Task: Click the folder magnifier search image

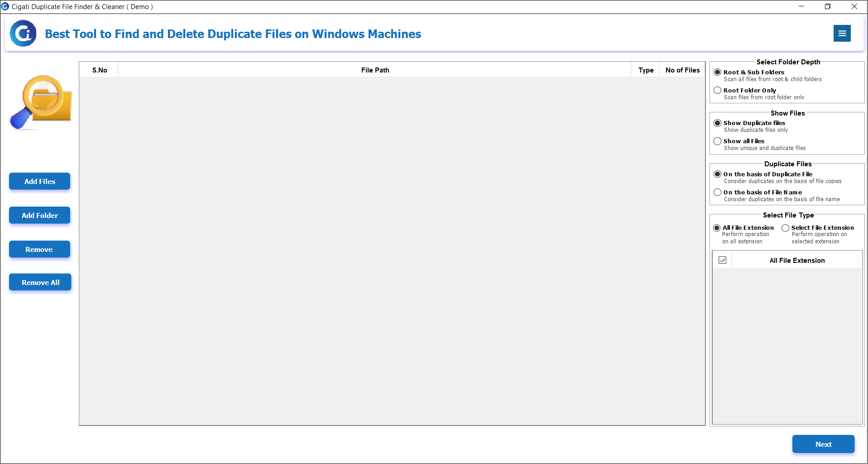Action: [x=41, y=102]
